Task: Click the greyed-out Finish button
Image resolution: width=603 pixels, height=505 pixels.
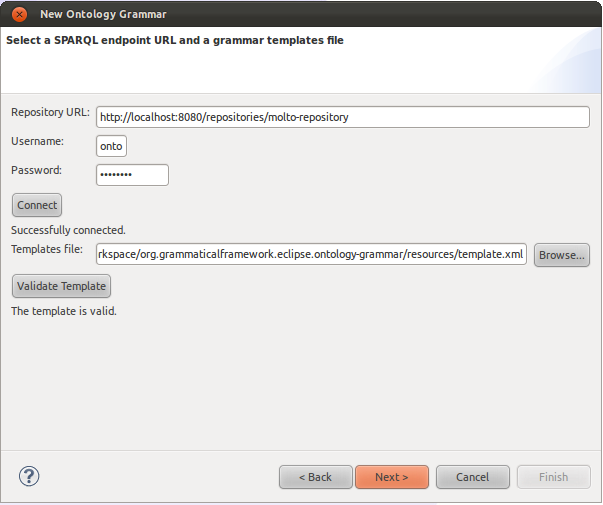Action: coord(553,477)
